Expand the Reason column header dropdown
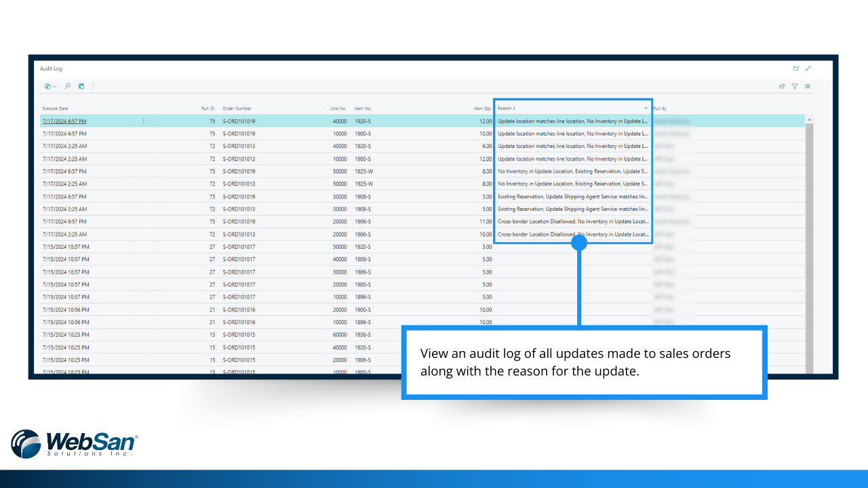The image size is (868, 488). pos(646,108)
